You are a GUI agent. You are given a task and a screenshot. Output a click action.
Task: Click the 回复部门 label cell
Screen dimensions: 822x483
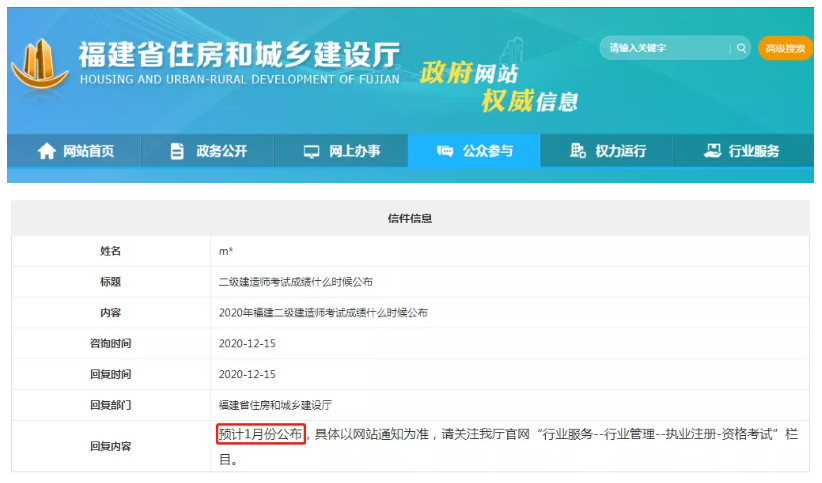[x=111, y=405]
